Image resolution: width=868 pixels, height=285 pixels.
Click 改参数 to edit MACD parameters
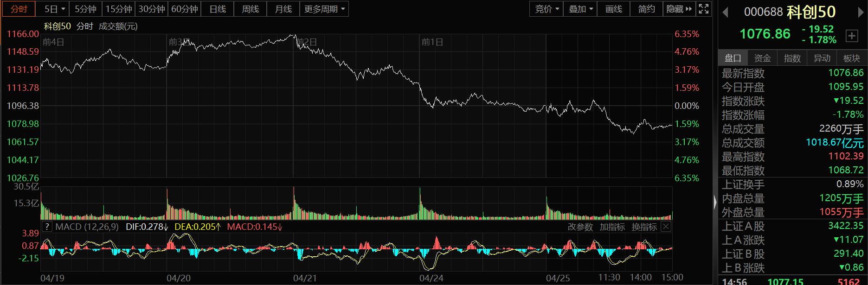coord(580,227)
